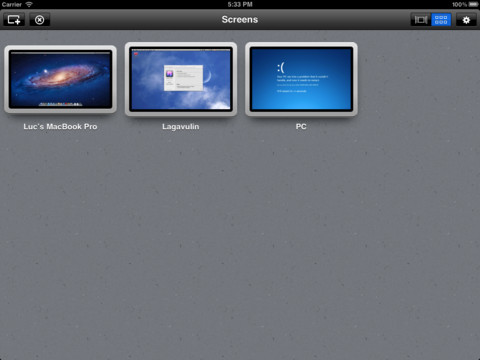The width and height of the screenshot is (480, 360).
Task: Tap the Wi-Fi status icon
Action: 29,4
